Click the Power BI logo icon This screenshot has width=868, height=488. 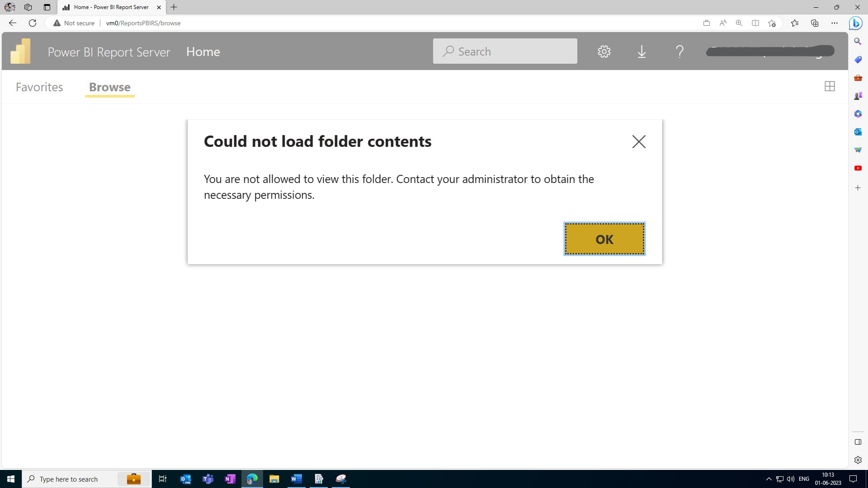click(x=21, y=51)
